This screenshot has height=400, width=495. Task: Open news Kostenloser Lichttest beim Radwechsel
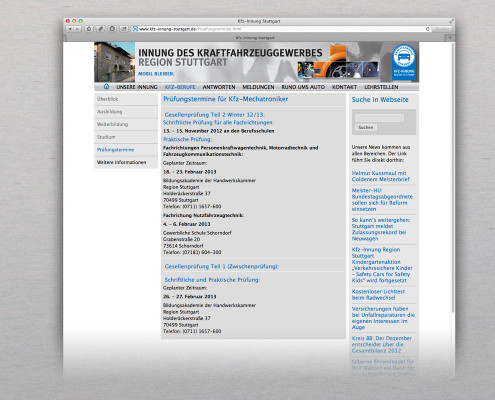378,294
